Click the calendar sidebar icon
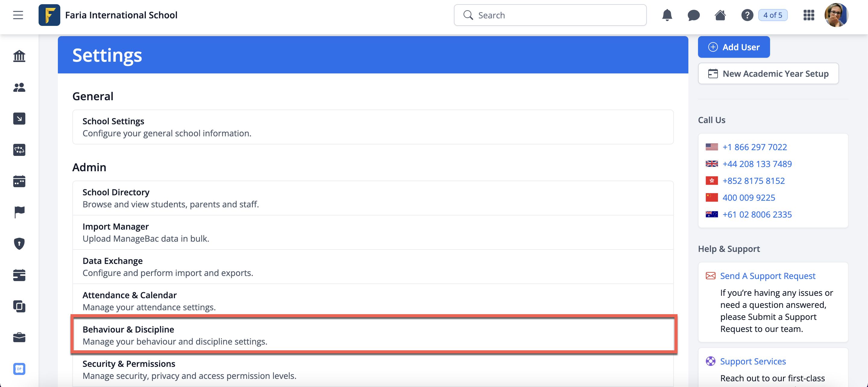The height and width of the screenshot is (387, 868). click(x=19, y=181)
